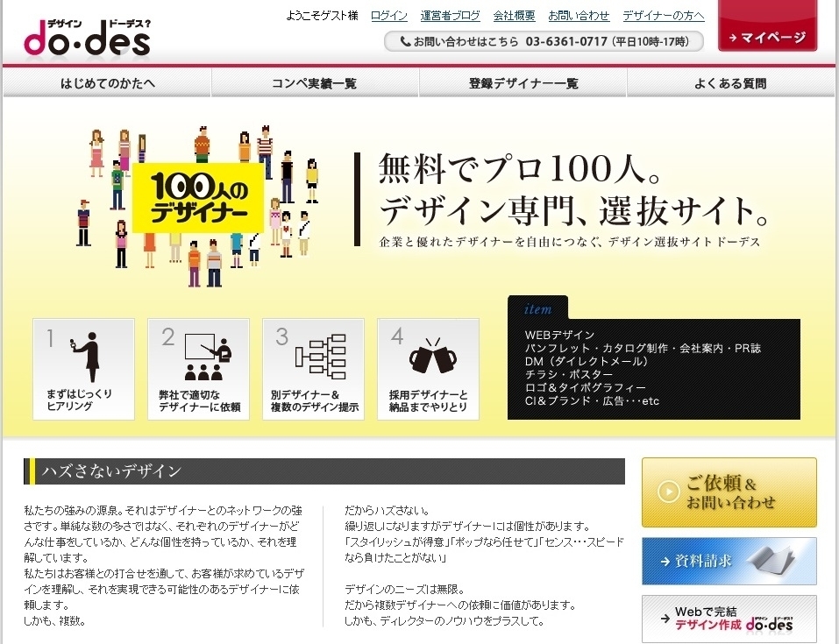Click the DM(ダイレクトメール) item text
The image size is (839, 644).
(587, 361)
